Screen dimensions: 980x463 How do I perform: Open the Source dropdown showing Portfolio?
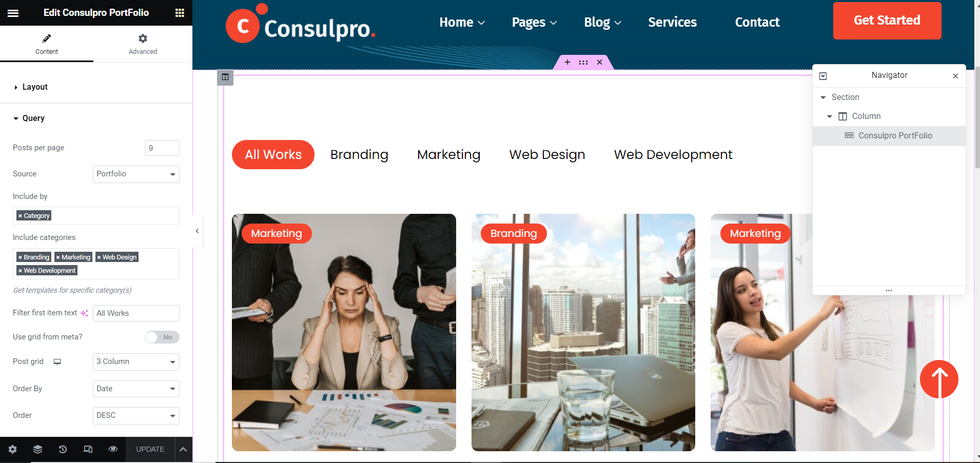(136, 174)
